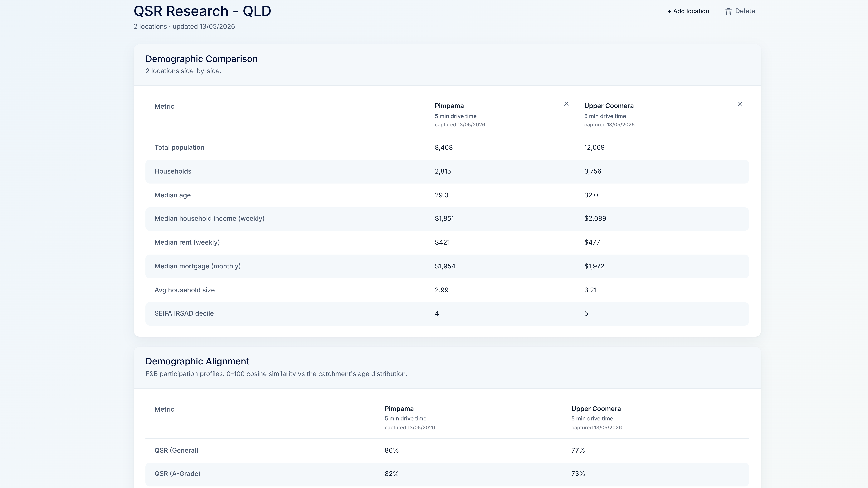Click the Upper Coomera header in Demographic Comparison

(609, 106)
